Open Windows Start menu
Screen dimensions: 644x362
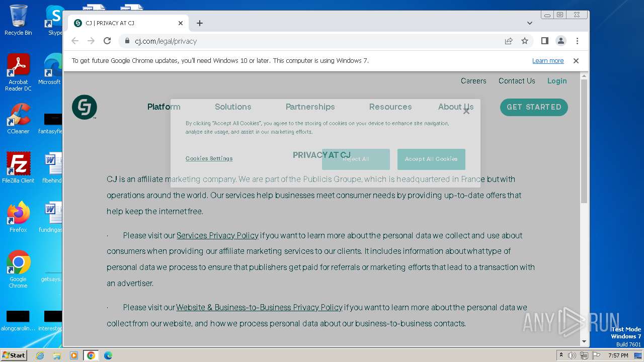[x=14, y=355]
